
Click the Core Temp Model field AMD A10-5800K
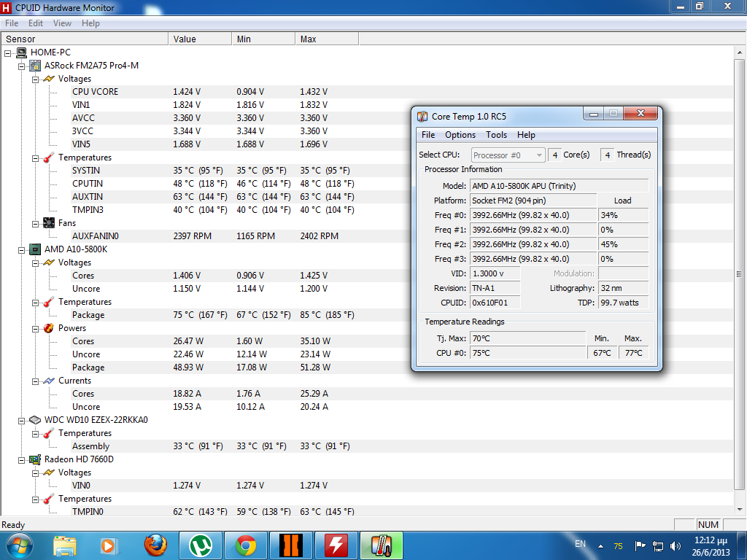click(x=560, y=186)
